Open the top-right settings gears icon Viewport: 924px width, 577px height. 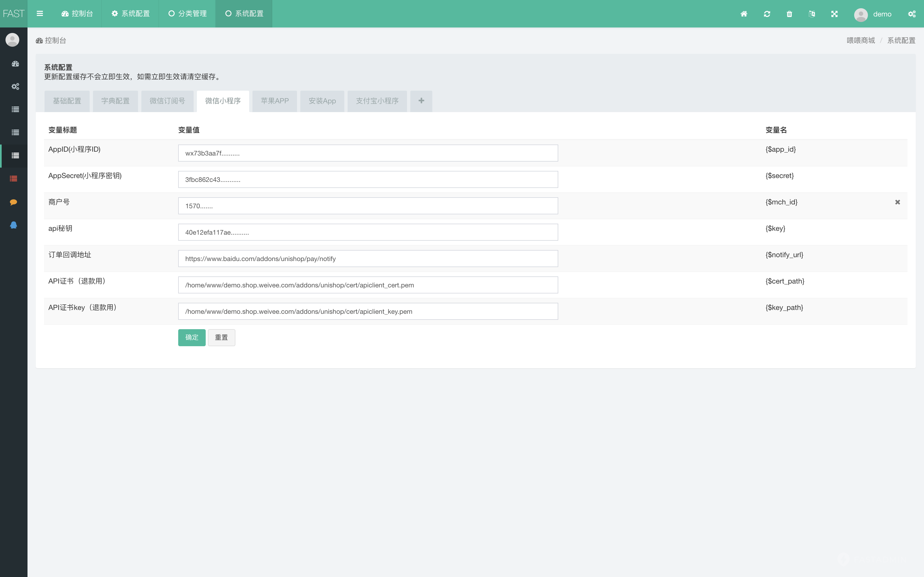click(x=912, y=14)
